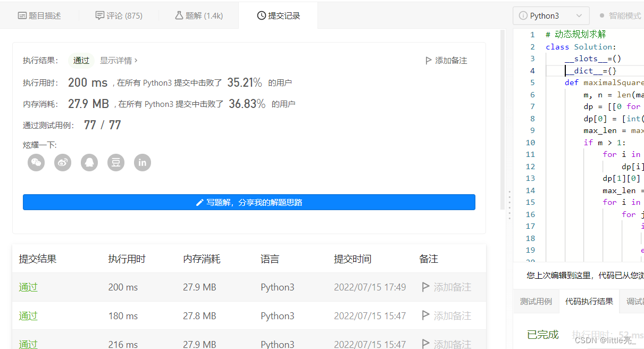Open the 评论 (875) tab
644x349 pixels.
pos(119,16)
